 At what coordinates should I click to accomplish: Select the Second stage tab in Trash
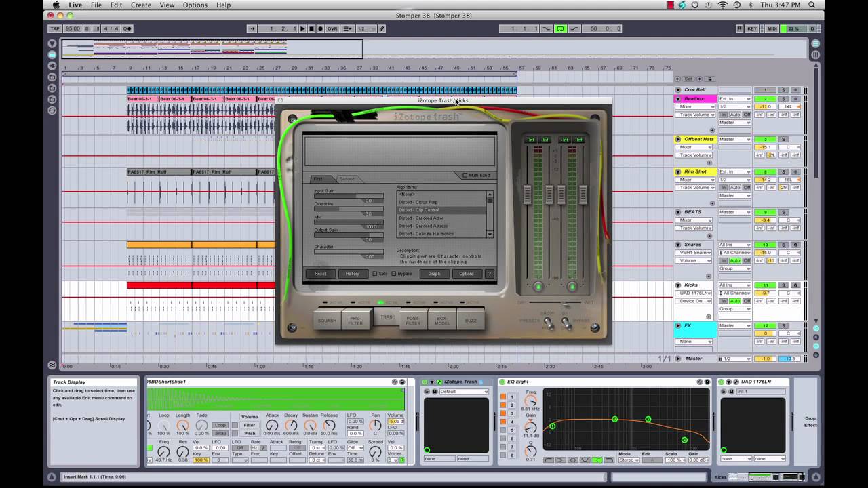(347, 179)
